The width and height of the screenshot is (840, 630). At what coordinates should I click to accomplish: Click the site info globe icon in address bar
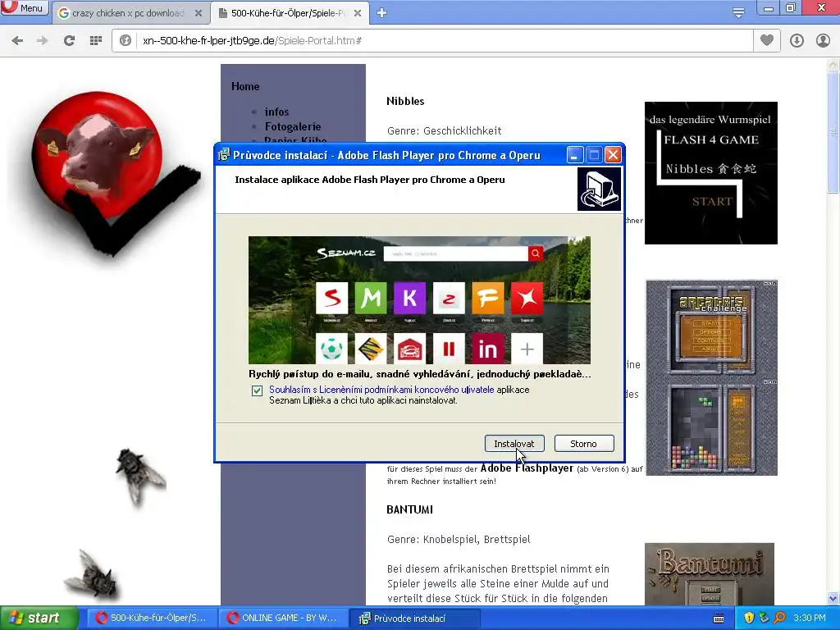[x=126, y=41]
